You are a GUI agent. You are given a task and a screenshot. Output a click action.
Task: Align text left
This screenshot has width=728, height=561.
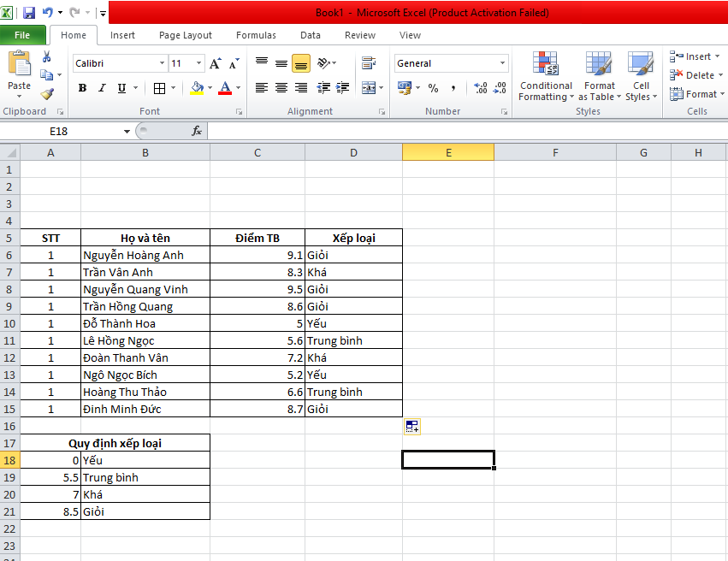[x=262, y=88]
